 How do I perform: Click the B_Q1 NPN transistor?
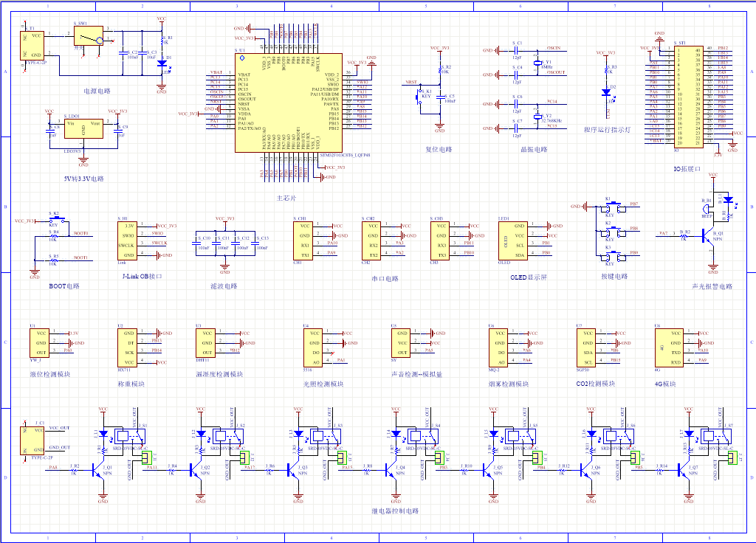pyautogui.click(x=708, y=236)
